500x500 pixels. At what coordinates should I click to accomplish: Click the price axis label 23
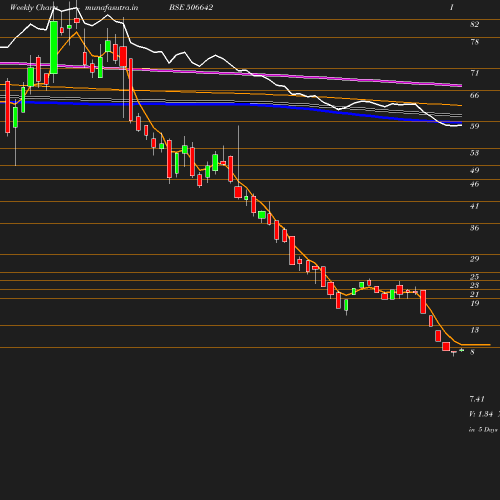tap(474, 285)
